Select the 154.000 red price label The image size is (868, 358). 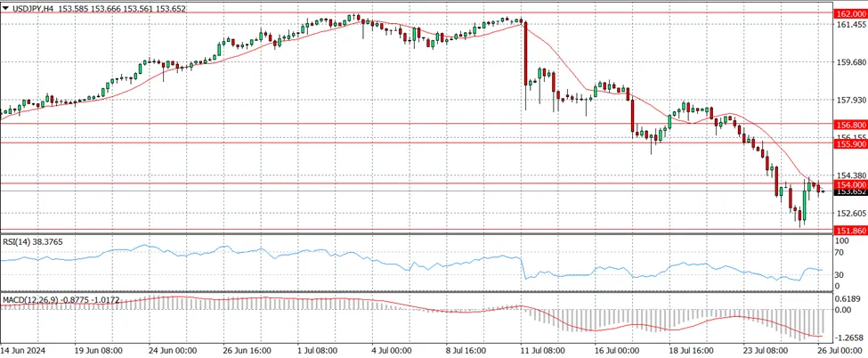(849, 184)
